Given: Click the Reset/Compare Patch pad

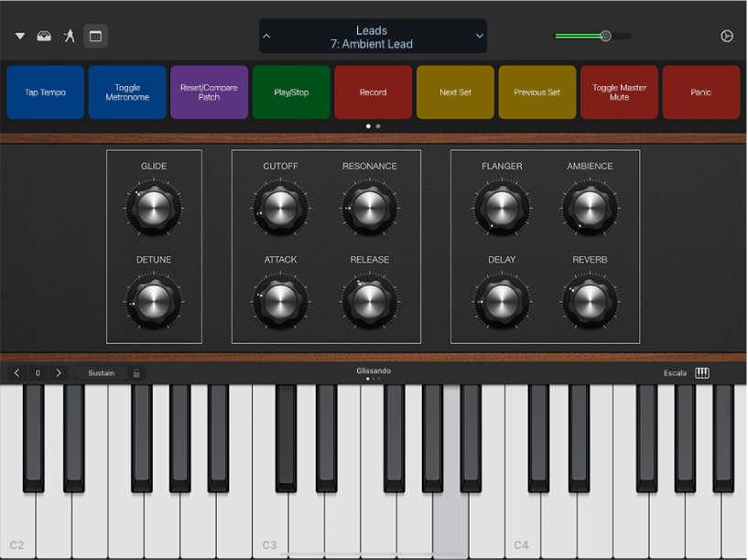Looking at the screenshot, I should [209, 92].
